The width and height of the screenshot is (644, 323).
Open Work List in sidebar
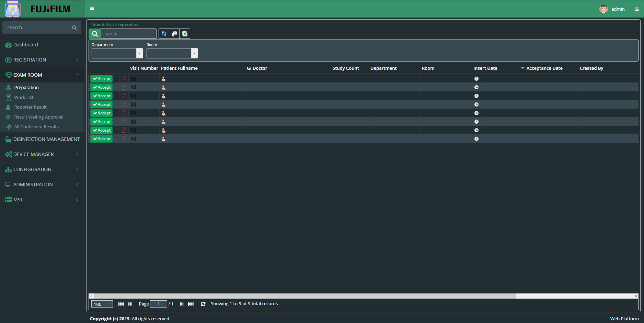click(24, 97)
